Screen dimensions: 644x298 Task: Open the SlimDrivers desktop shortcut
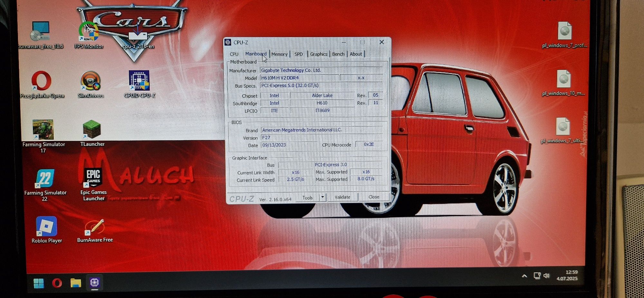90,84
